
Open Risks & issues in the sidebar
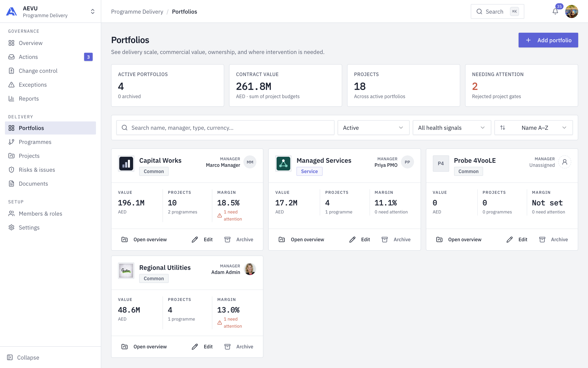pyautogui.click(x=50, y=170)
